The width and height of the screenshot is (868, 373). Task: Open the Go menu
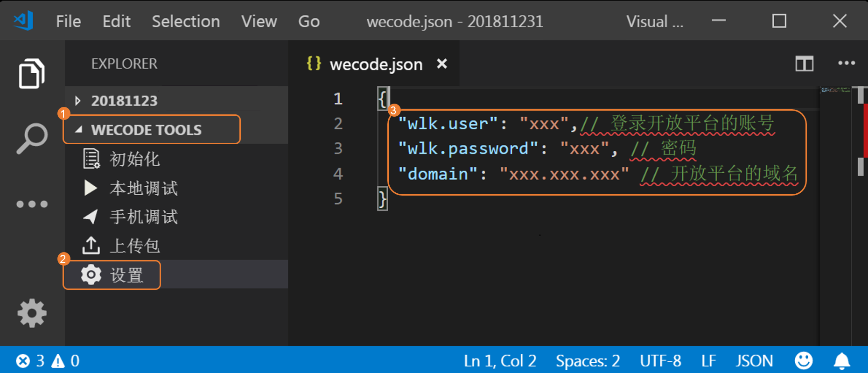309,21
